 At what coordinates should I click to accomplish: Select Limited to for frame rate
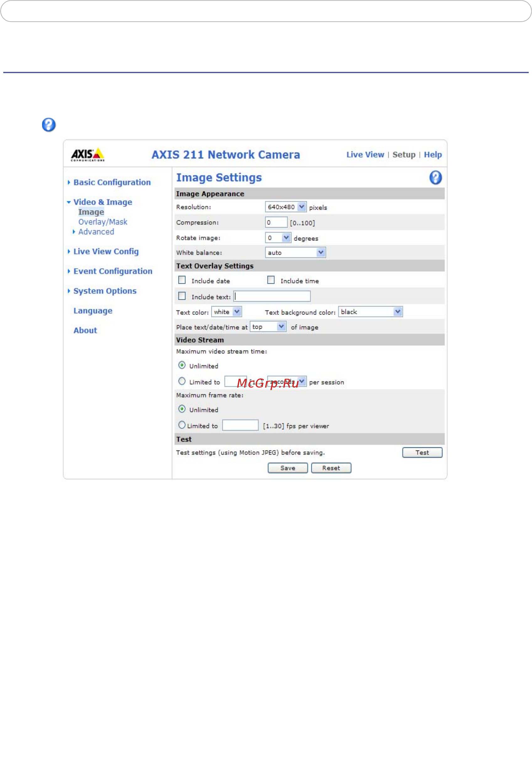coord(182,425)
